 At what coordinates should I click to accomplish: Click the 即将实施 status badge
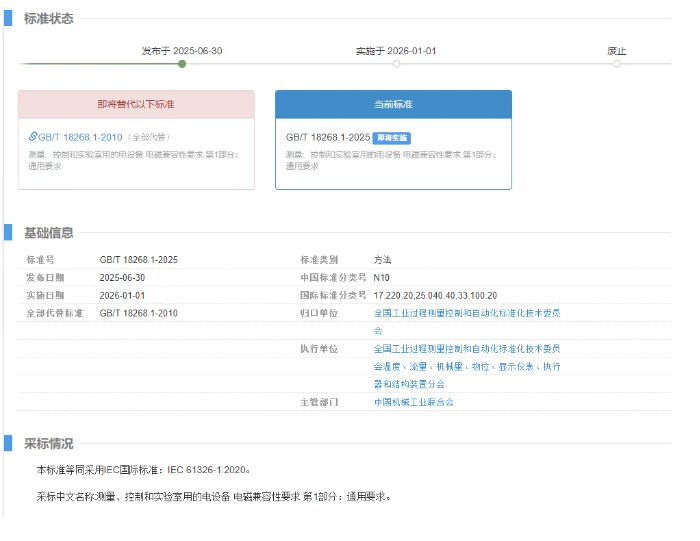coord(391,137)
